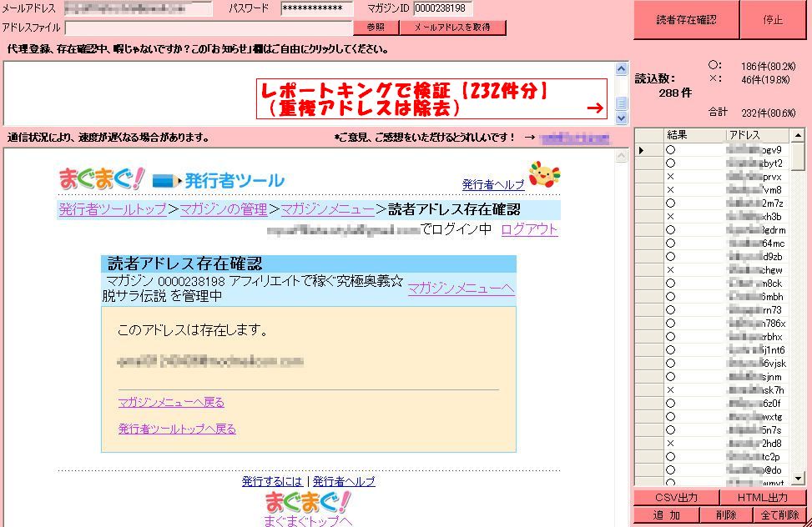812x527 pixels.
Task: Click the 停止 stop button
Action: coord(773,20)
